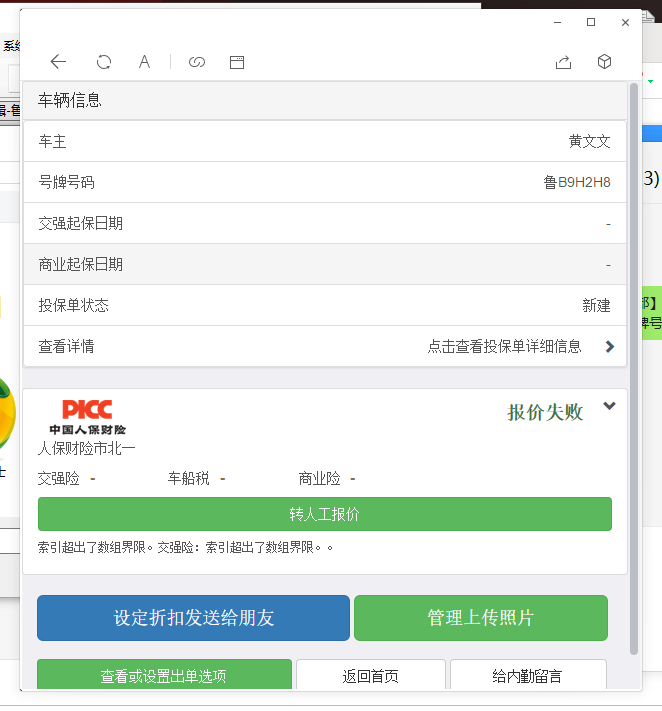Go back with the left arrow icon
The height and width of the screenshot is (711, 662).
coord(58,62)
